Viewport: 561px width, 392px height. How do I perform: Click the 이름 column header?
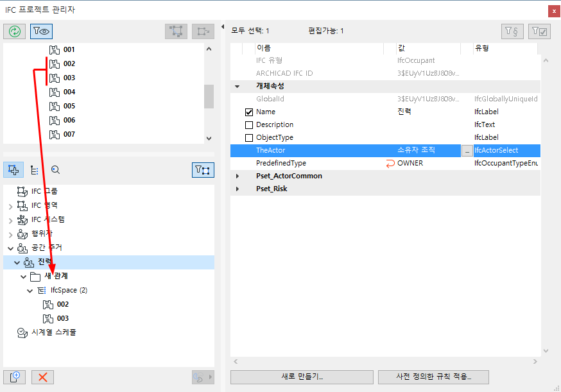(320, 48)
